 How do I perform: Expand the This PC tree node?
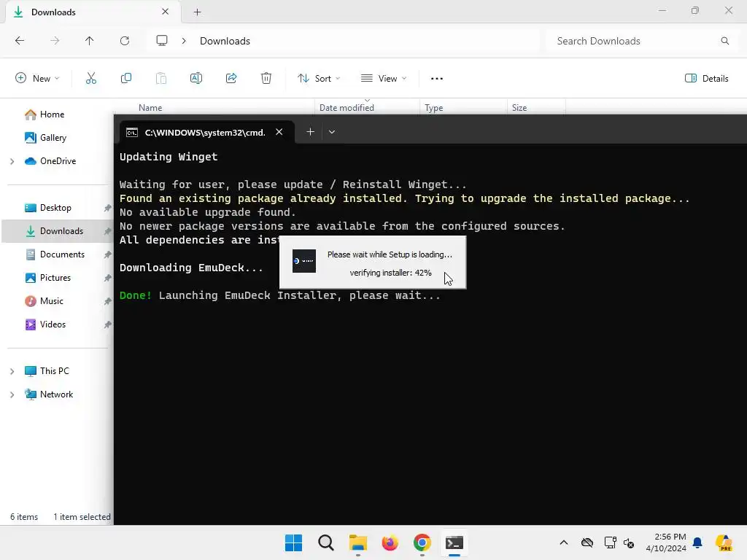pos(12,371)
